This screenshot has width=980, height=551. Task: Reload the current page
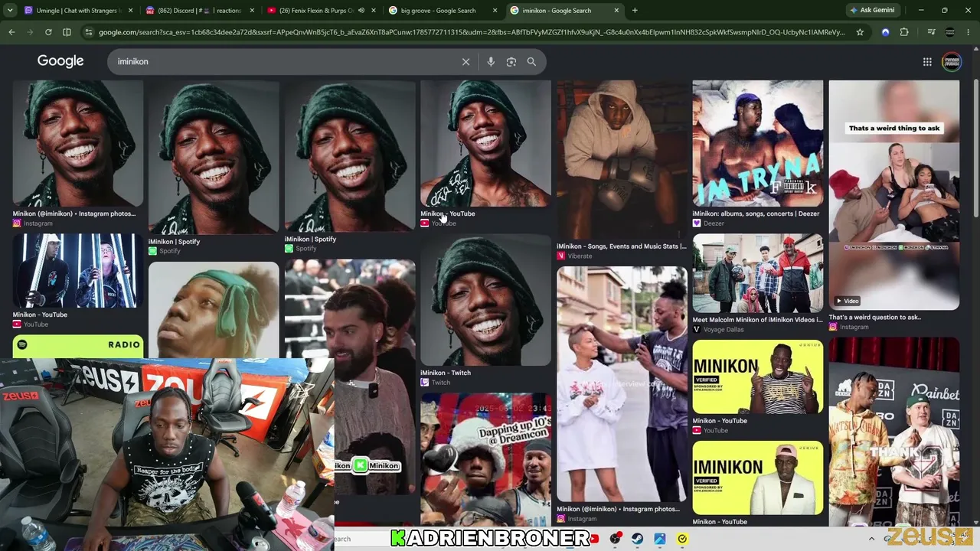pyautogui.click(x=48, y=32)
